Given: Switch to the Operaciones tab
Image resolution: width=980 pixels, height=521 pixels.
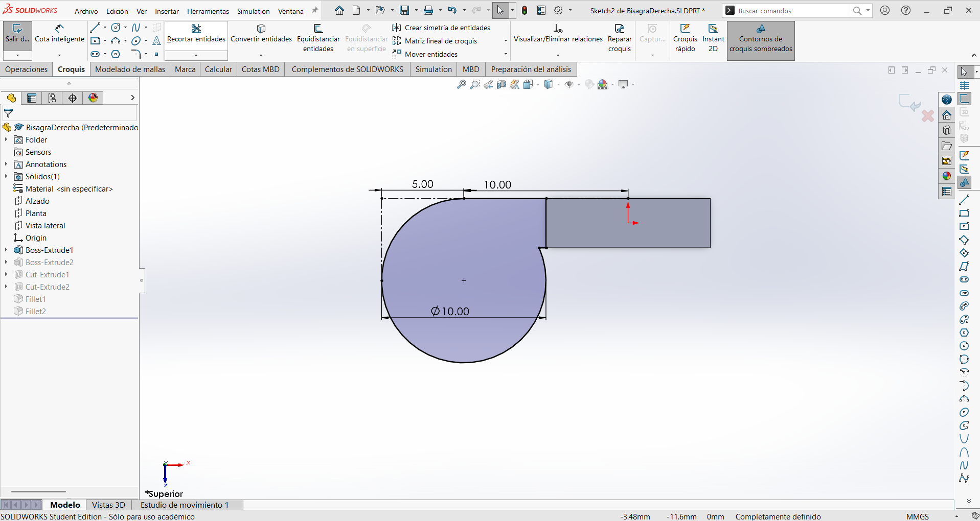Looking at the screenshot, I should (x=27, y=69).
